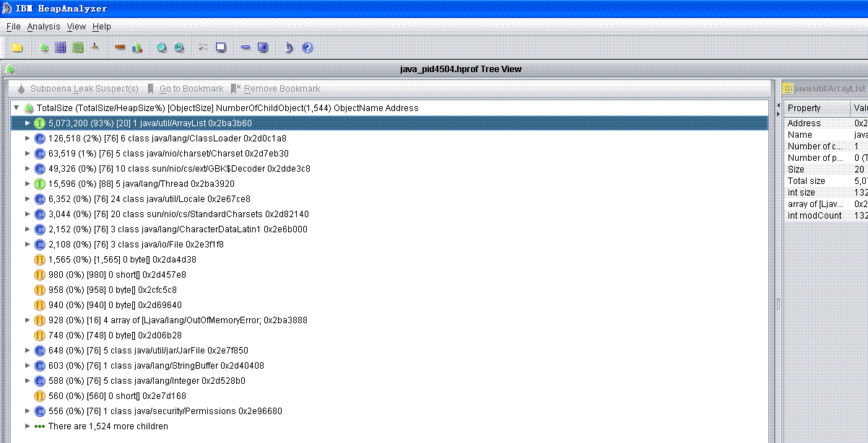Click the green grid table icon

coord(77,48)
